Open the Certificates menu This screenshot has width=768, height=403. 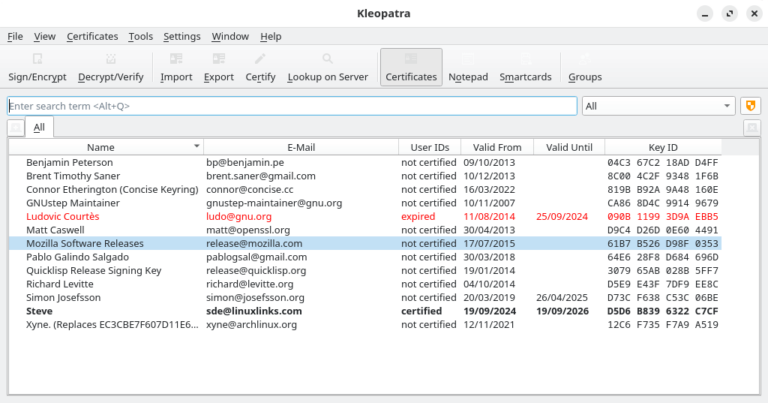pos(92,36)
